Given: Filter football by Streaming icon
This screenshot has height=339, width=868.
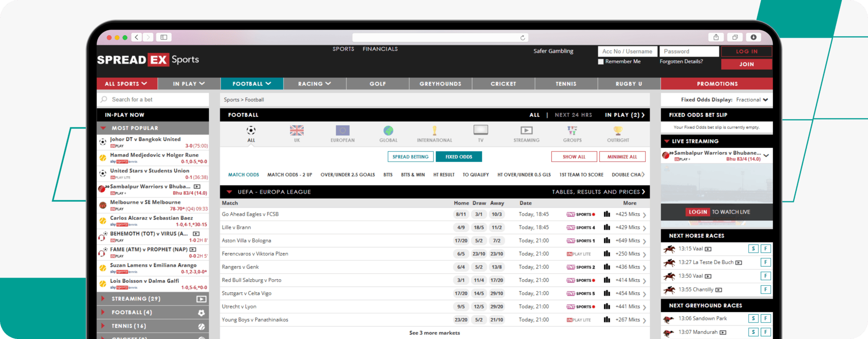Looking at the screenshot, I should [527, 130].
